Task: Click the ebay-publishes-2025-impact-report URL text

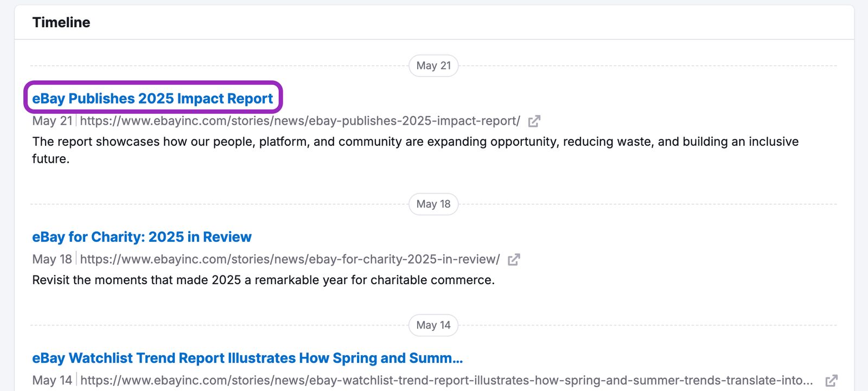Action: point(300,121)
